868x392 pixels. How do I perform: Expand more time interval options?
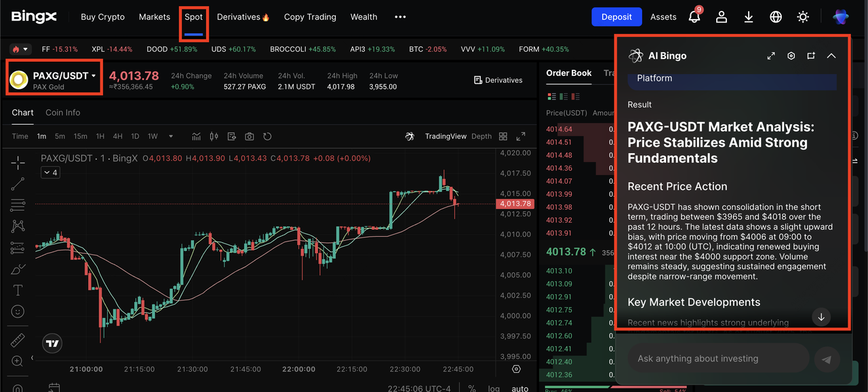171,136
